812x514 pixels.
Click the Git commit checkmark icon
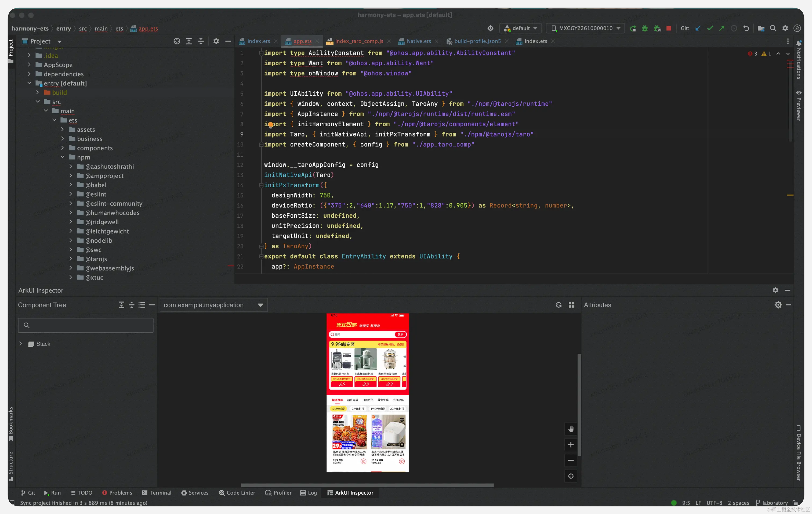click(x=710, y=28)
